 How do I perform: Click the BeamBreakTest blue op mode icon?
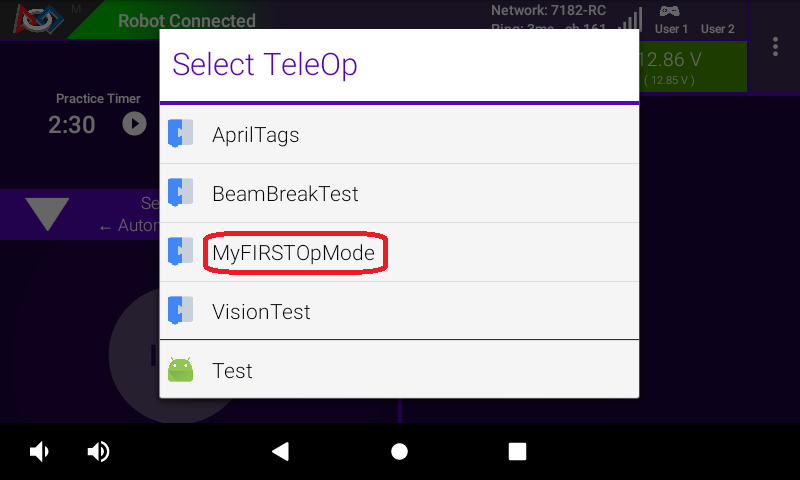click(180, 193)
